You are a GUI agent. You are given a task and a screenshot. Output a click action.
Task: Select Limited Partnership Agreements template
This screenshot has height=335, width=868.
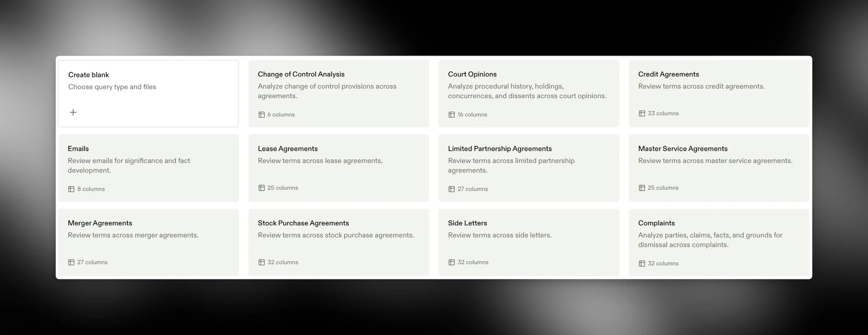tap(529, 168)
